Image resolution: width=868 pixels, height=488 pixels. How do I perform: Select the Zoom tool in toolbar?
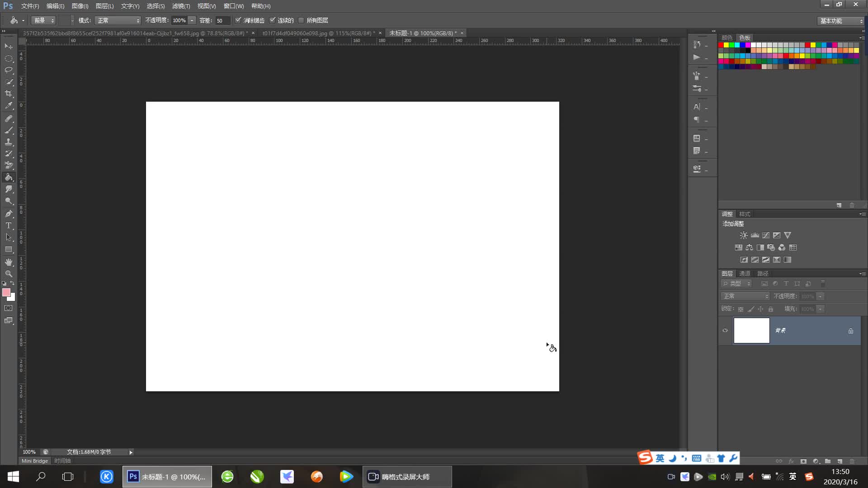coord(9,274)
